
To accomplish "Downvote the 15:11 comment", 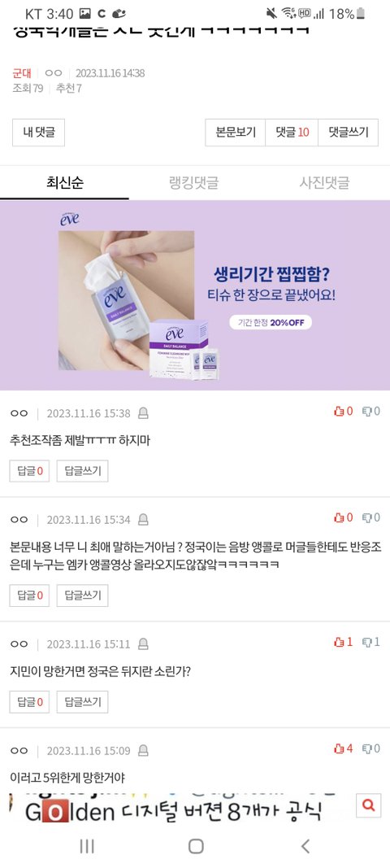I will [371, 642].
